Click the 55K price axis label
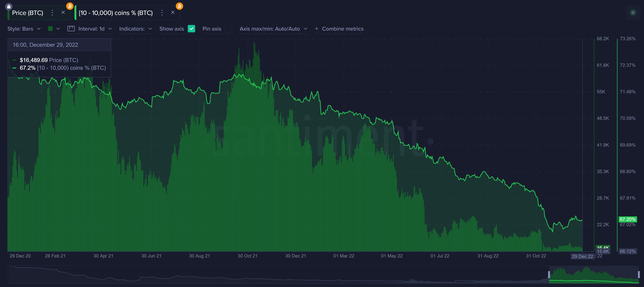The height and width of the screenshot is (287, 644). [601, 92]
